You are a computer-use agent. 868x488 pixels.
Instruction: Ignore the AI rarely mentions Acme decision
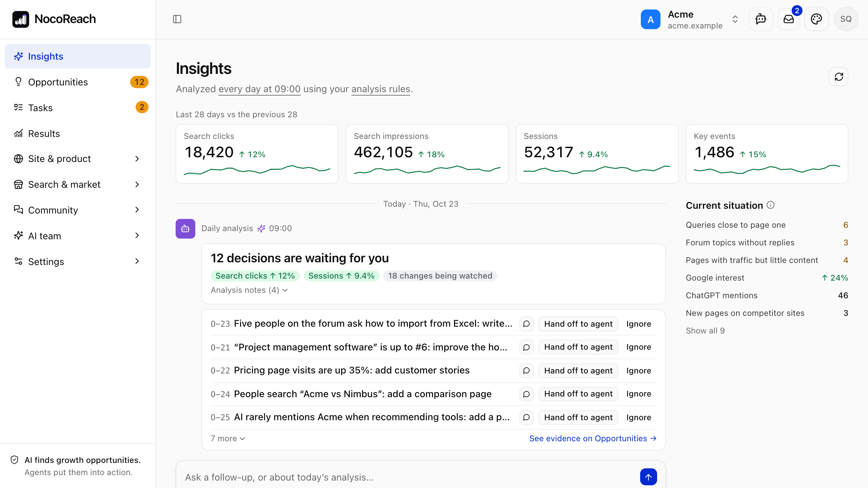pyautogui.click(x=639, y=417)
